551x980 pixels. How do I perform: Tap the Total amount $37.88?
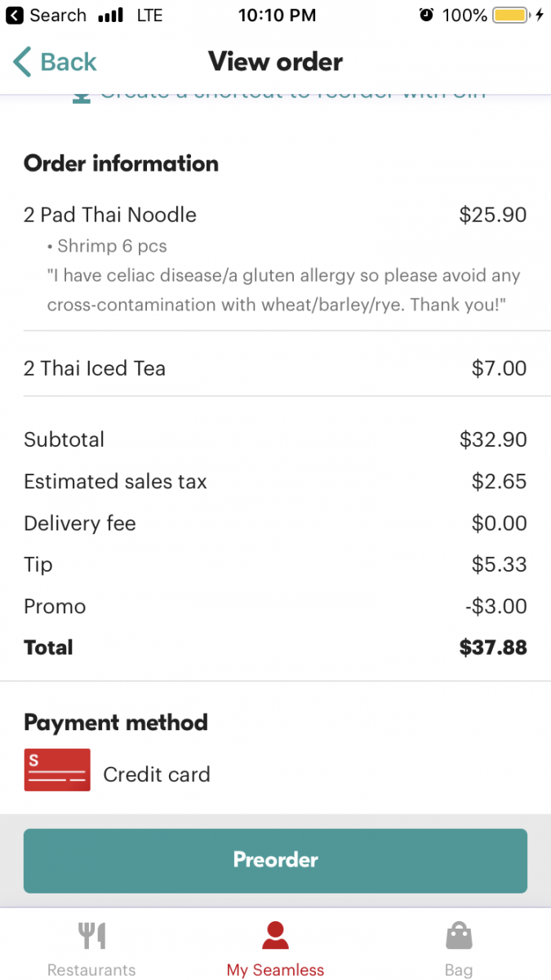[x=493, y=648]
